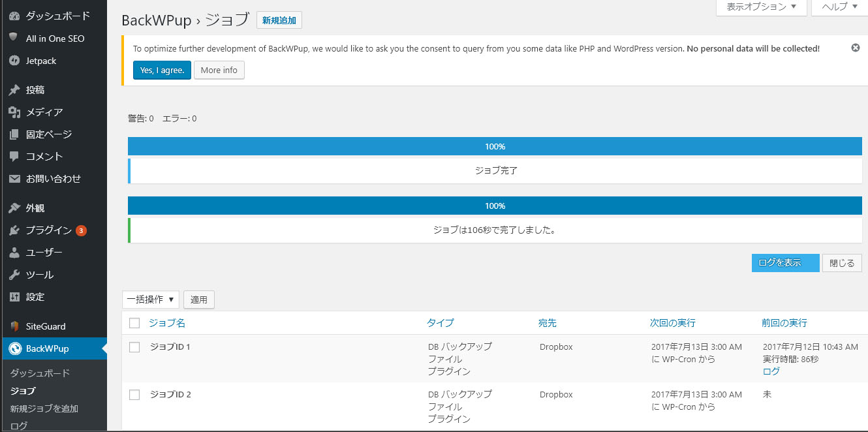This screenshot has width=868, height=432.
Task: Click the wrench icon beside ツール
Action: pos(14,275)
